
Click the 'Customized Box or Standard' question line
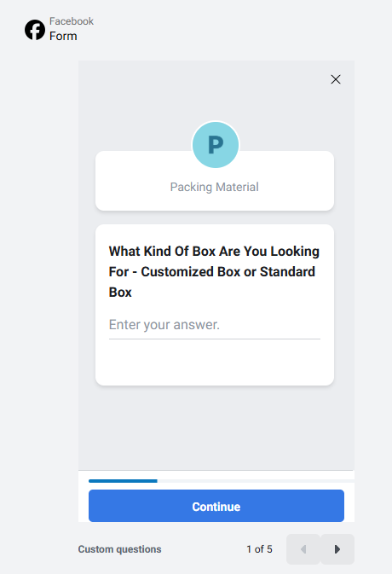click(228, 271)
